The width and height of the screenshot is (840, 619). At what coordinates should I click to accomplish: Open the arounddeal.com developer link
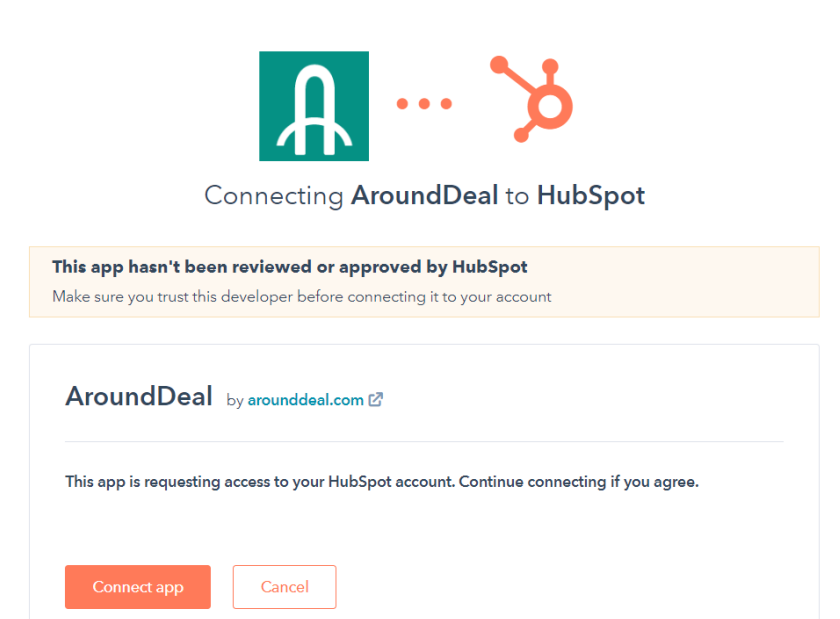point(305,400)
